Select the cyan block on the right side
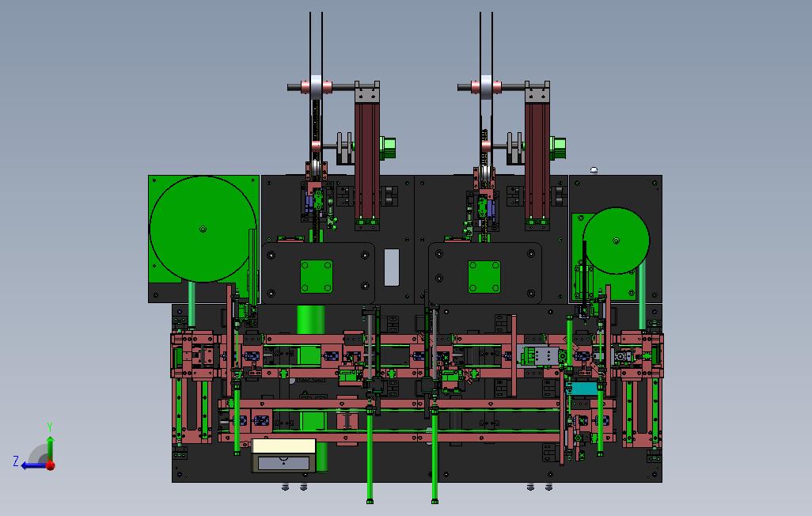The height and width of the screenshot is (516, 812). tap(584, 389)
